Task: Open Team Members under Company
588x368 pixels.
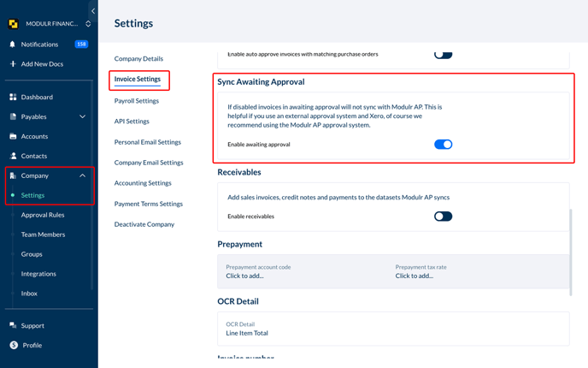Action: pos(43,234)
